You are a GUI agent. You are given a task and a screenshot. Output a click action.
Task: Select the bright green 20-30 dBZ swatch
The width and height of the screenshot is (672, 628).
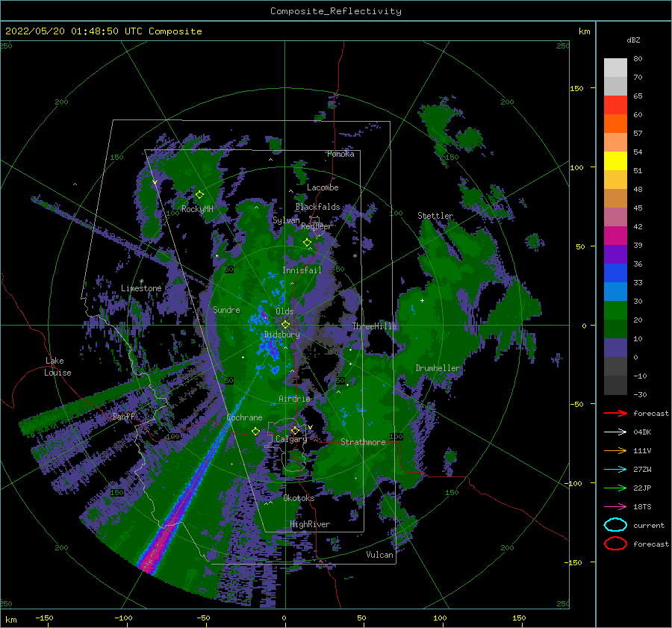point(615,311)
